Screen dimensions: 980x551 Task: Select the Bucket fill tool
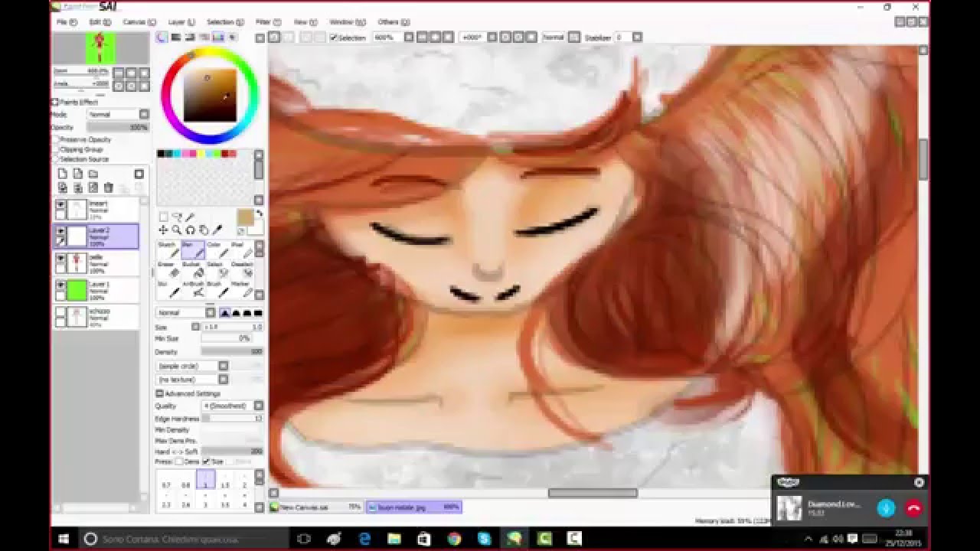[192, 269]
